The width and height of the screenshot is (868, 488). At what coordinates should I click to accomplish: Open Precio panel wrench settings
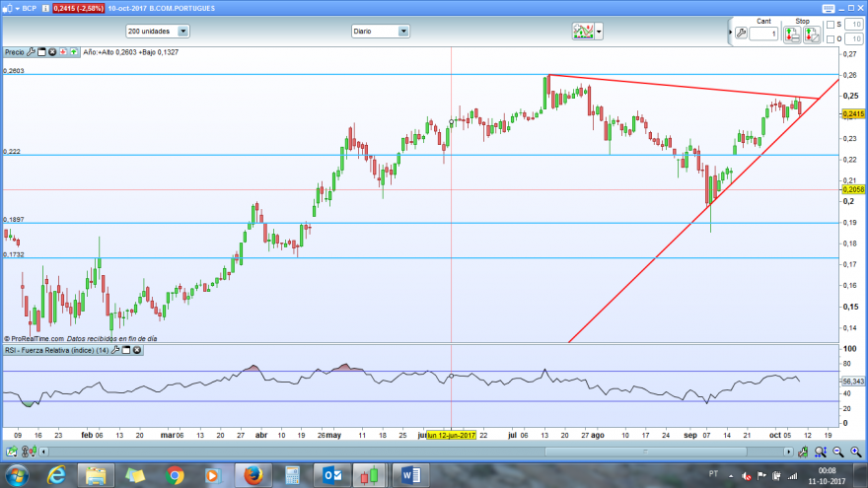tap(31, 52)
